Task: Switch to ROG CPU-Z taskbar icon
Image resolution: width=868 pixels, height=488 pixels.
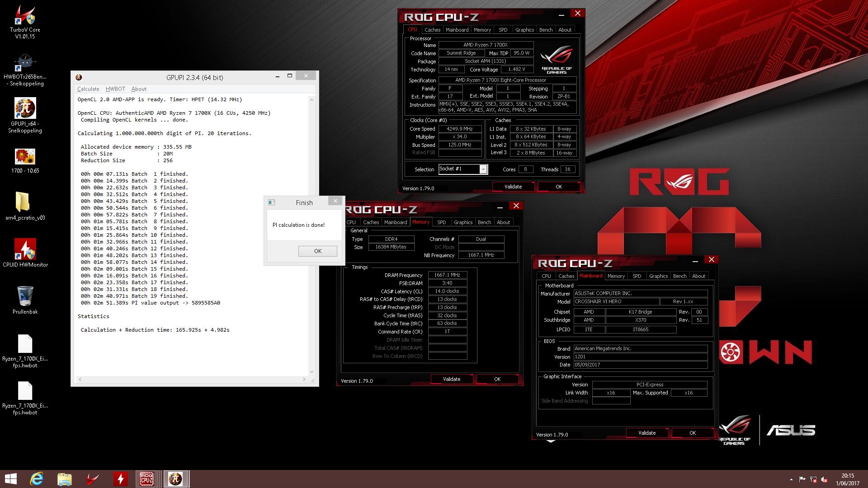Action: pyautogui.click(x=147, y=479)
